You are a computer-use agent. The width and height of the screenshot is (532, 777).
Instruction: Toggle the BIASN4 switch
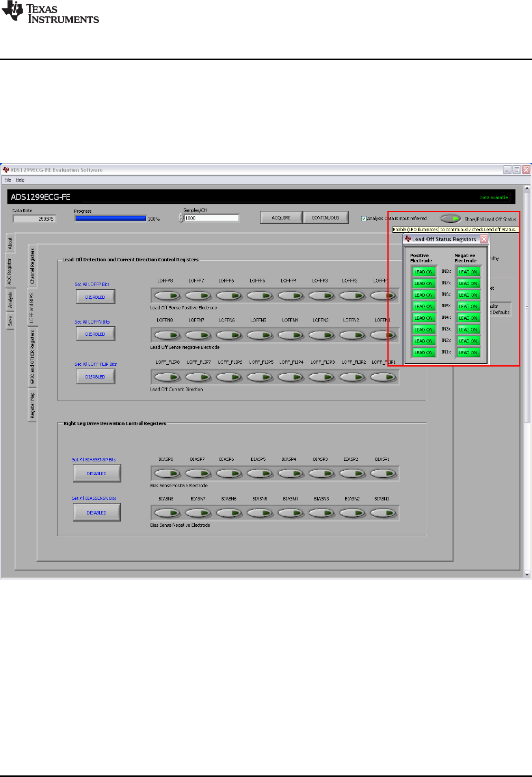point(291,513)
